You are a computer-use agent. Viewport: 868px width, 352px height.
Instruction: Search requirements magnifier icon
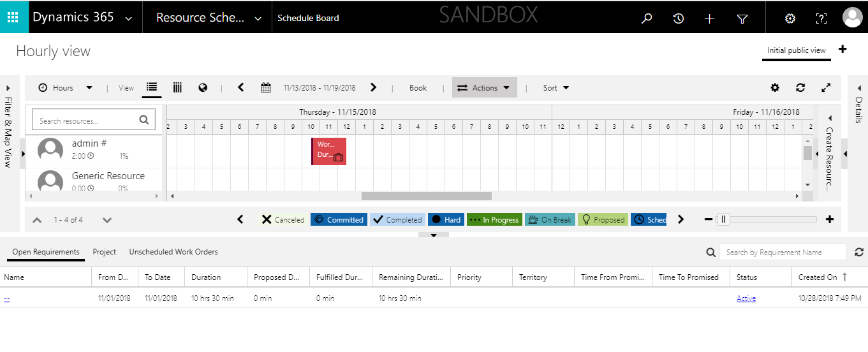[711, 253]
